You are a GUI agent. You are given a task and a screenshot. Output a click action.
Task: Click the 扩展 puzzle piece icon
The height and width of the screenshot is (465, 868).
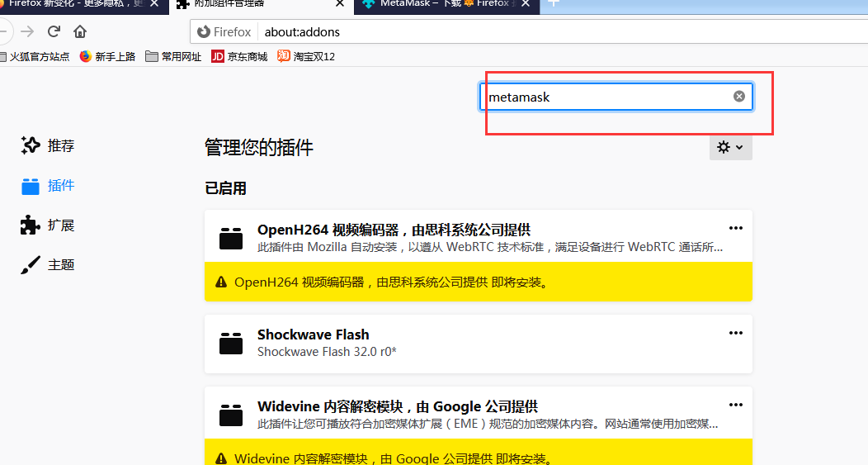[31, 225]
